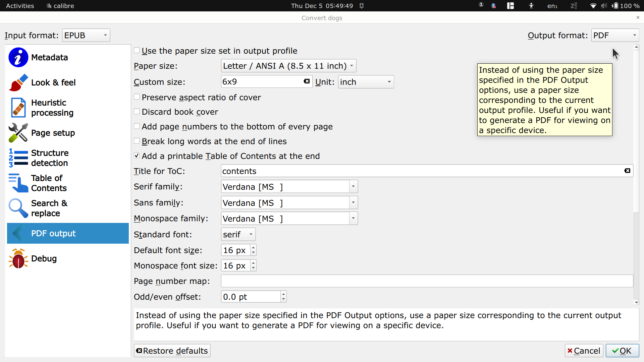Open the Metadata section icon
Viewport: 644px width, 362px height.
coord(18,57)
